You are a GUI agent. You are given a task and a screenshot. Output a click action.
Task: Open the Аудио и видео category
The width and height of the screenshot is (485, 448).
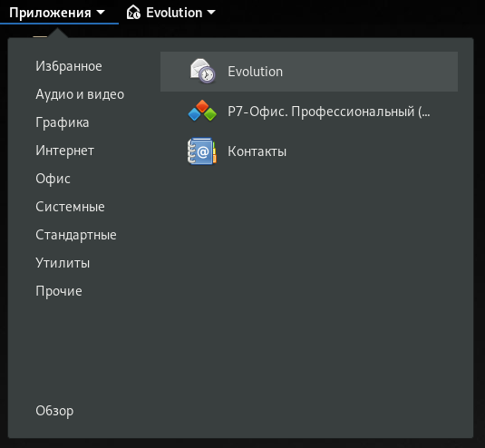click(80, 94)
